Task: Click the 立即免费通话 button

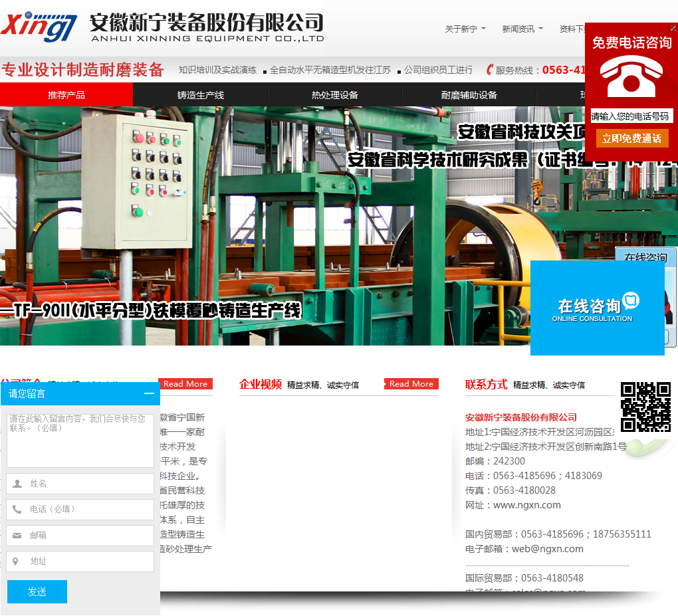Action: (631, 139)
